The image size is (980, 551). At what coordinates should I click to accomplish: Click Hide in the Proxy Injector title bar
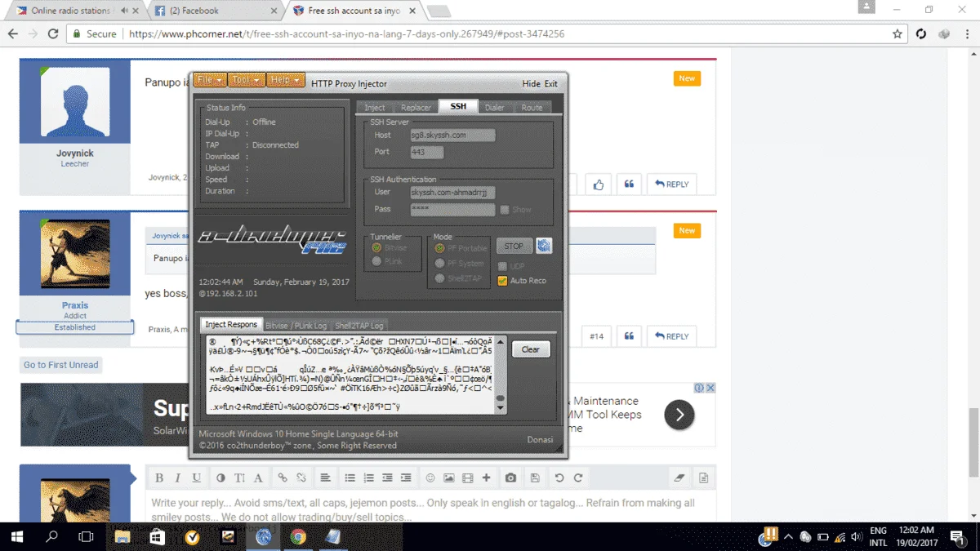point(531,84)
